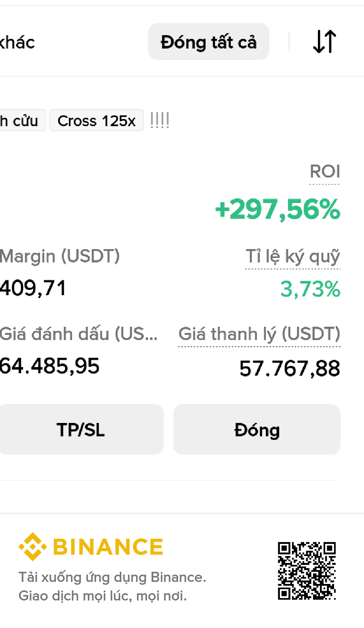The width and height of the screenshot is (364, 628).
Task: Open the ROI label explanation
Action: 325,172
